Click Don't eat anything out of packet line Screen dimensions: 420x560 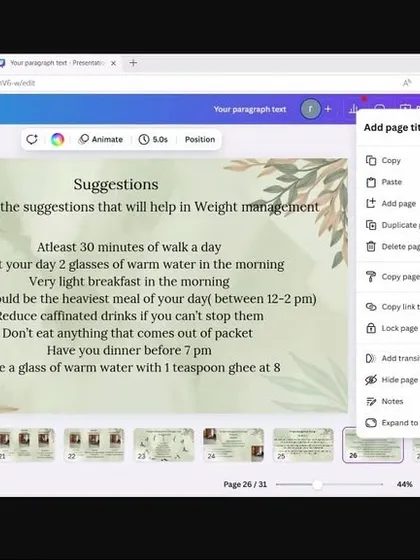(128, 333)
